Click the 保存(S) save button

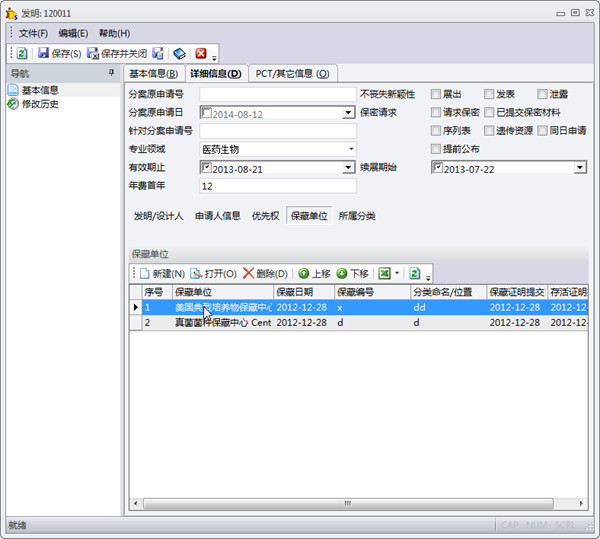[59, 53]
